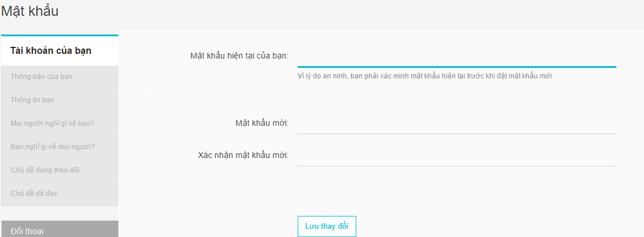Click the Xác nhận mật khẩu mới field

[456, 156]
